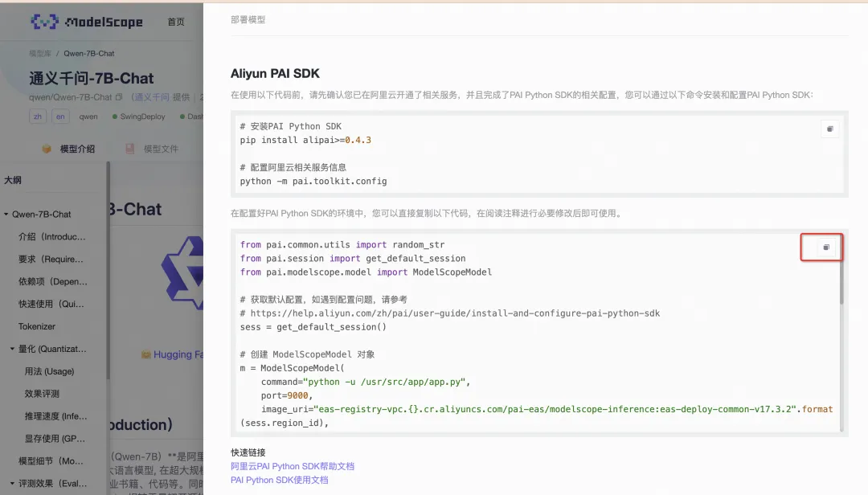Viewport: 868px width, 495px height.
Task: Collapse the 量化 (Quantizat… outline node
Action: click(x=12, y=349)
